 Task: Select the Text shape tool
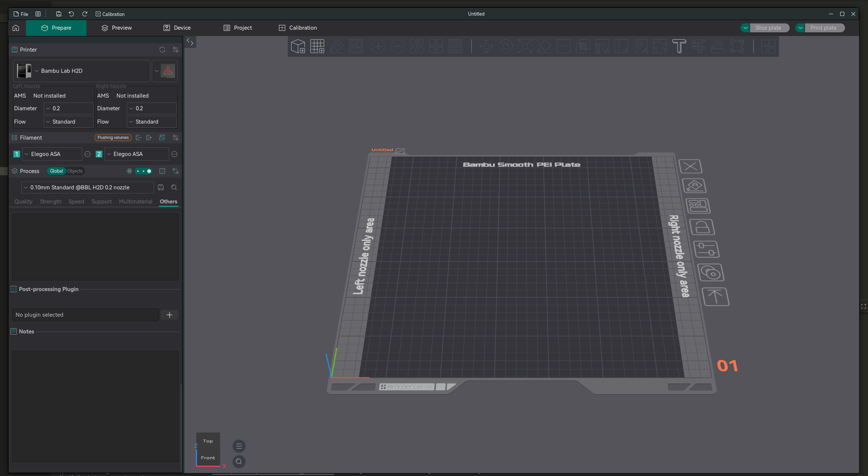pos(679,46)
